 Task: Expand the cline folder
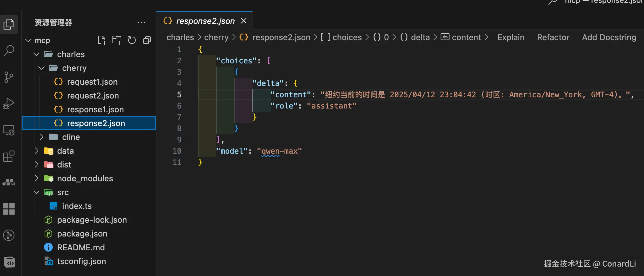tap(41, 137)
